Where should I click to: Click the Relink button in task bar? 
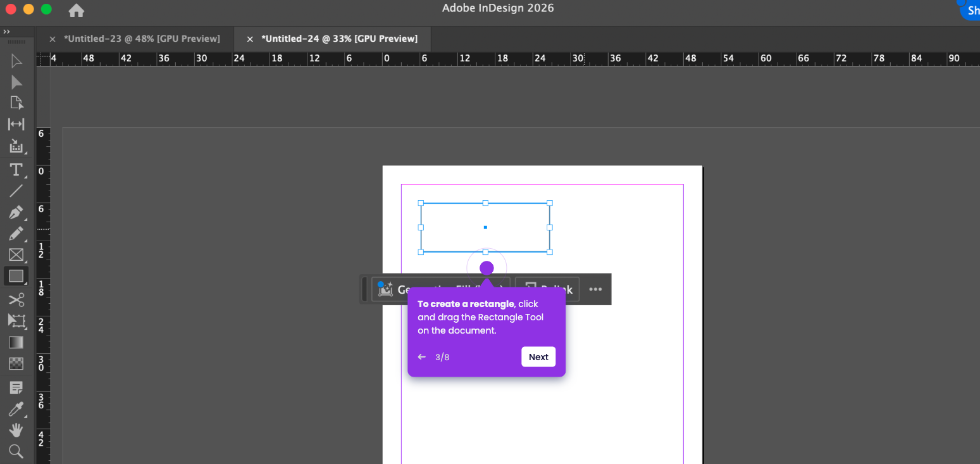click(547, 289)
